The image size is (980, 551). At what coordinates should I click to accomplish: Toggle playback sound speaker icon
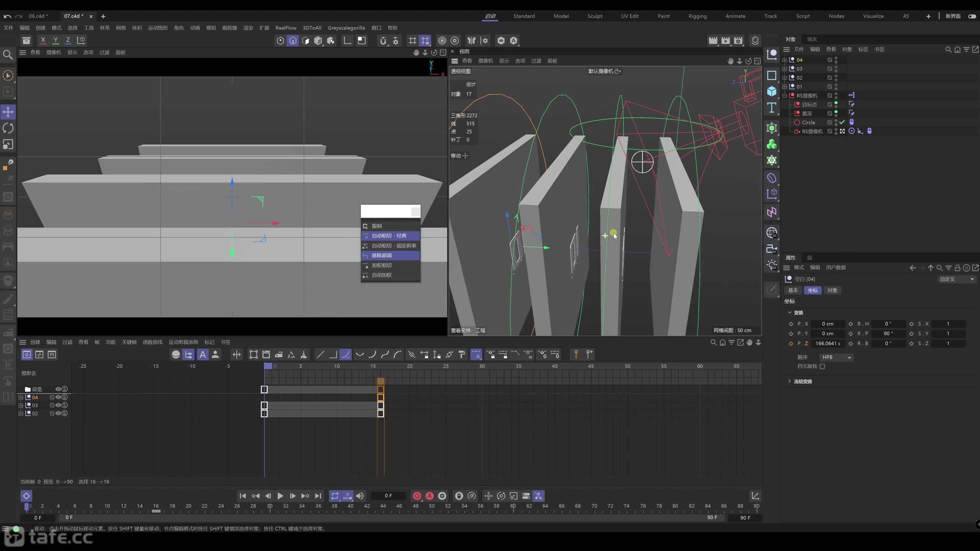pyautogui.click(x=360, y=496)
